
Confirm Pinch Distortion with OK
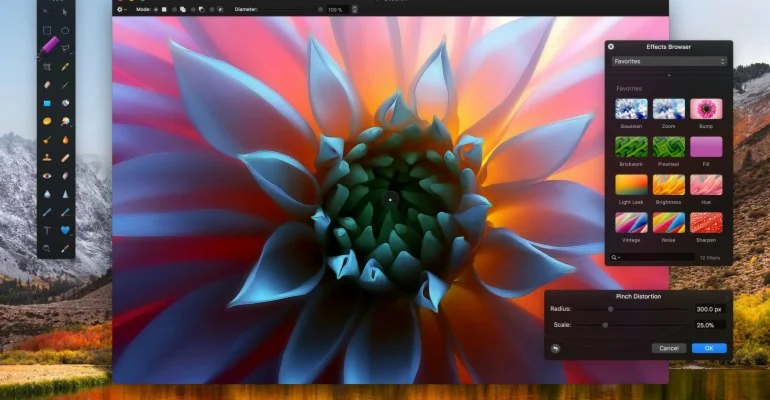point(708,348)
